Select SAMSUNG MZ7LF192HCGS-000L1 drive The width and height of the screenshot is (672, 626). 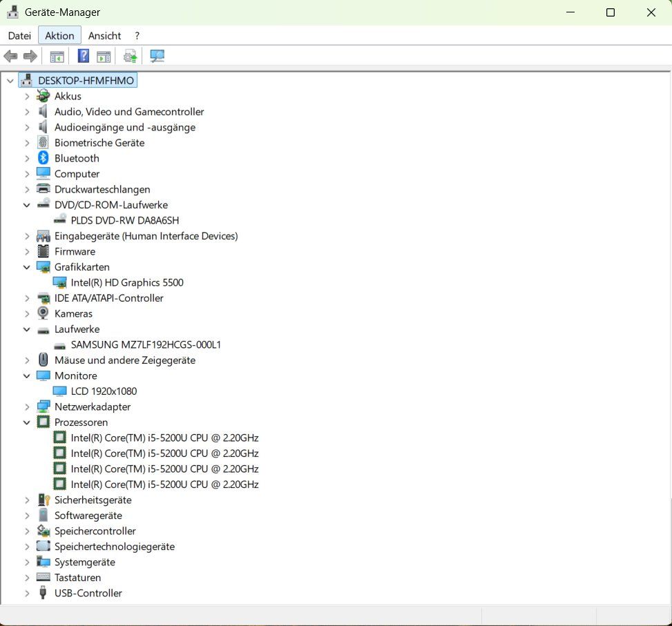(x=146, y=344)
